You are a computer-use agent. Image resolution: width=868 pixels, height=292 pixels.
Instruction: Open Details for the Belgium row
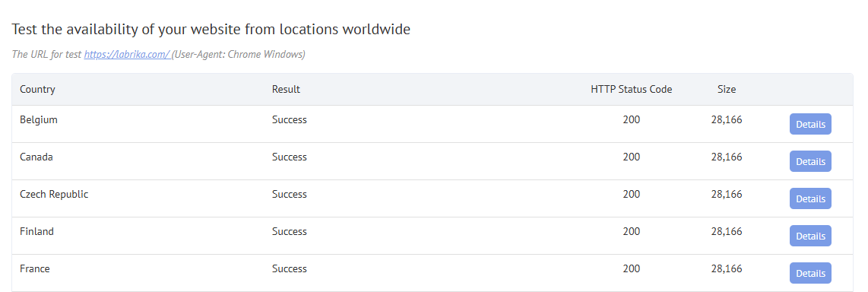tap(810, 124)
